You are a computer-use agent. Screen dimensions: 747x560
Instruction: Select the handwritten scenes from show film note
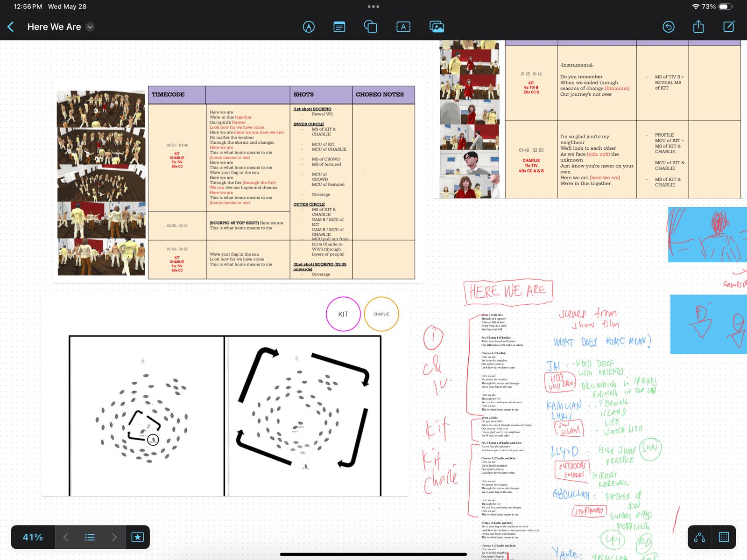point(589,318)
